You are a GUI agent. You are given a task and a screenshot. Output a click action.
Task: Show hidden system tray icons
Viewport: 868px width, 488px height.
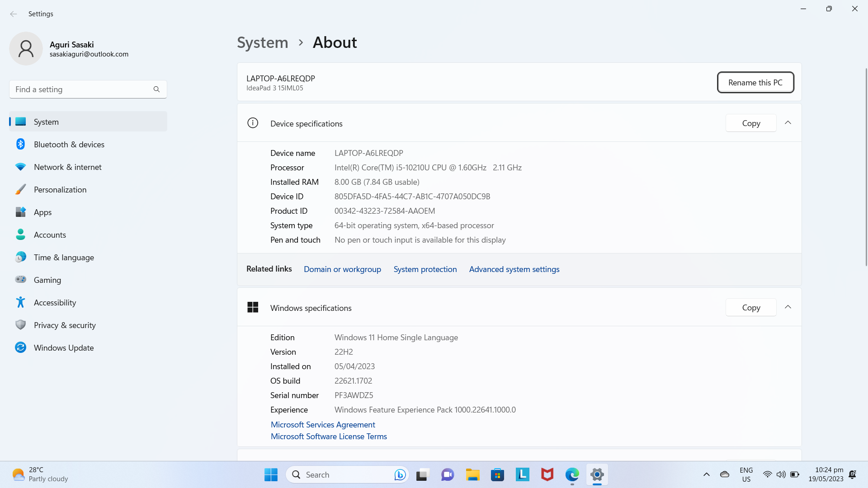(x=706, y=474)
